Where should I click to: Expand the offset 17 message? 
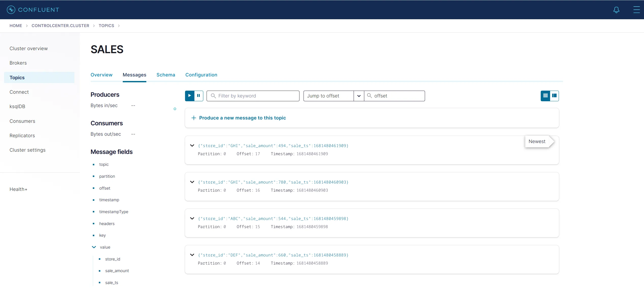pos(192,146)
